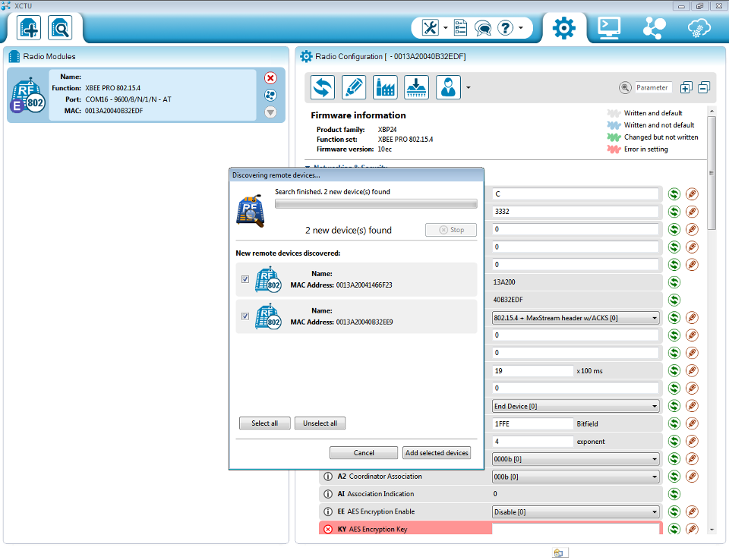Load default firmware settings factory icon
Image resolution: width=729 pixels, height=560 pixels.
click(385, 87)
